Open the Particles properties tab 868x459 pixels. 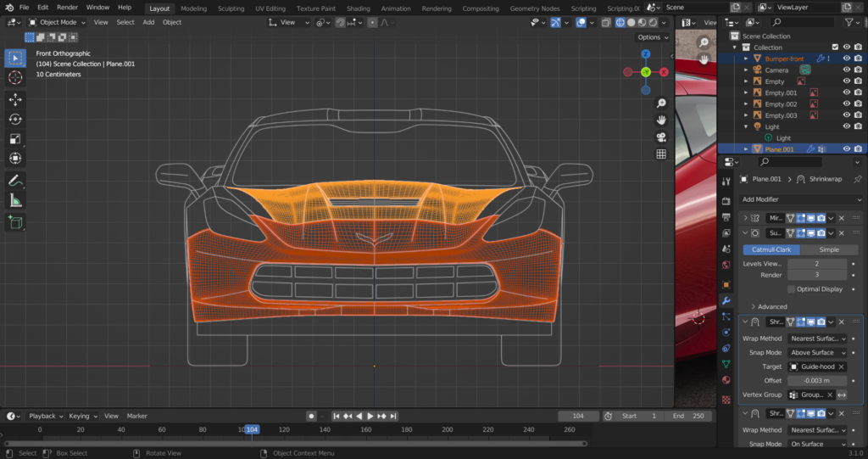tap(726, 316)
